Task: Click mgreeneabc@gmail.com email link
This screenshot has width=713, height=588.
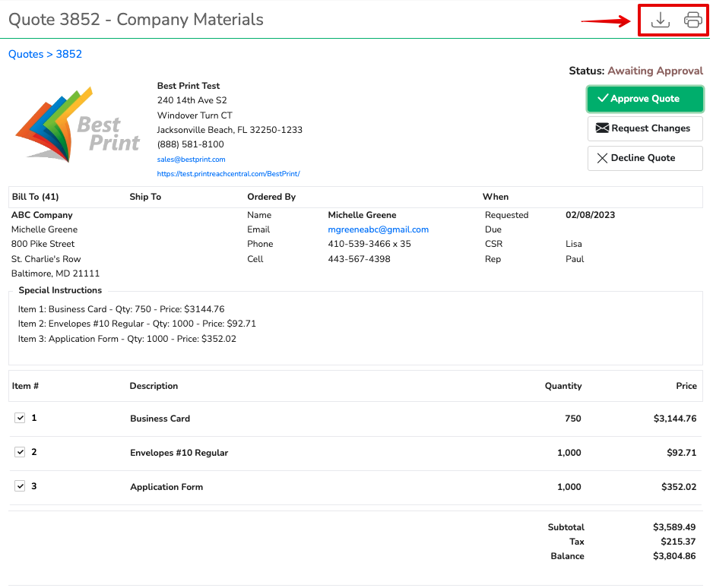Action: (378, 229)
